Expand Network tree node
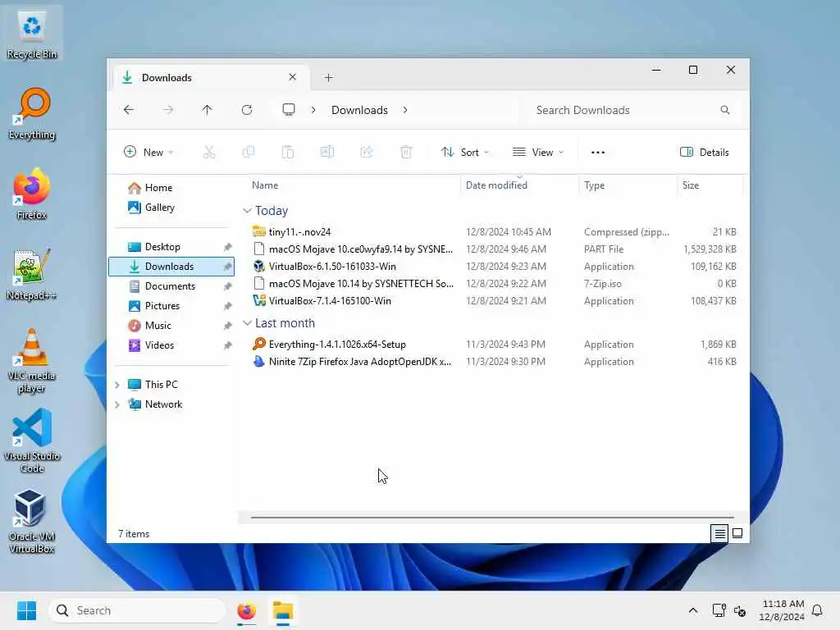This screenshot has height=630, width=840. [117, 404]
